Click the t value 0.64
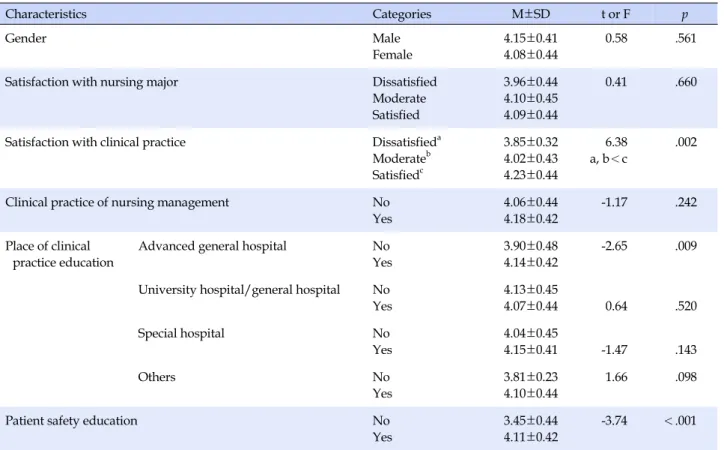Image resolution: width=724 pixels, height=450 pixels. pos(616,306)
